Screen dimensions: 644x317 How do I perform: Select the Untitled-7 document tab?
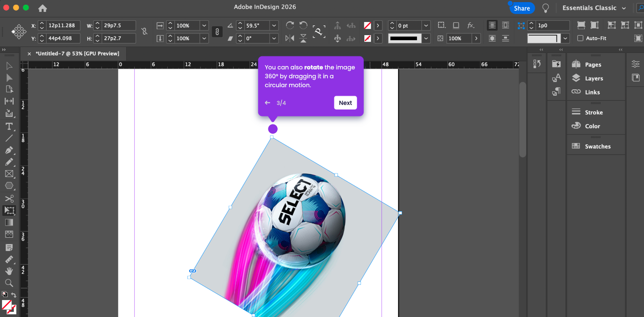coord(77,54)
